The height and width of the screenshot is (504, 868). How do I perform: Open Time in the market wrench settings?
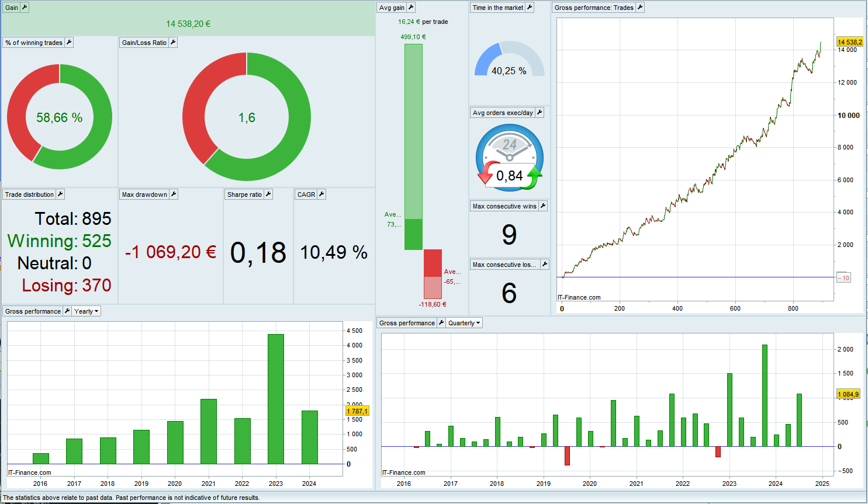[x=530, y=8]
